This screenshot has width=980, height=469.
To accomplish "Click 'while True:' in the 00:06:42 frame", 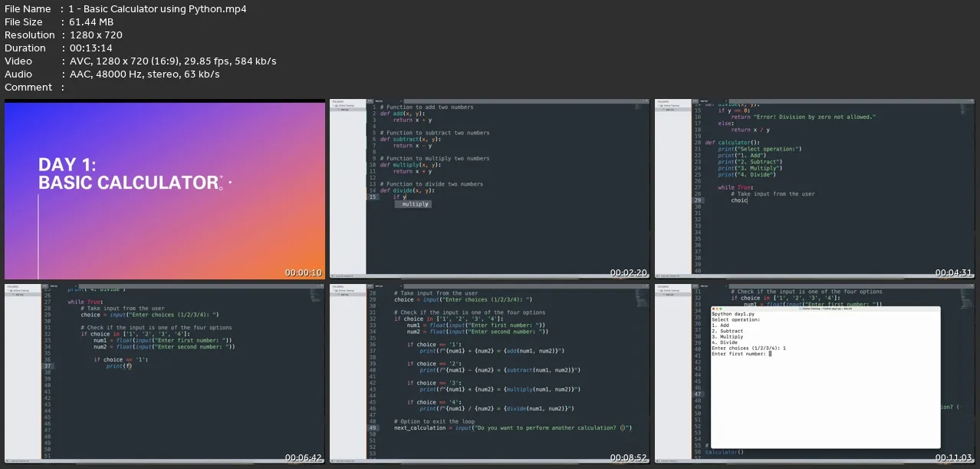I will click(x=84, y=302).
